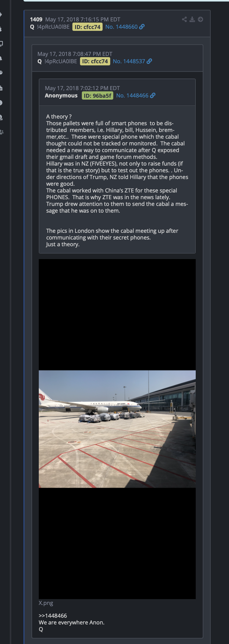Follow the >>1448466 reply reference
The image size is (229, 644).
click(53, 616)
